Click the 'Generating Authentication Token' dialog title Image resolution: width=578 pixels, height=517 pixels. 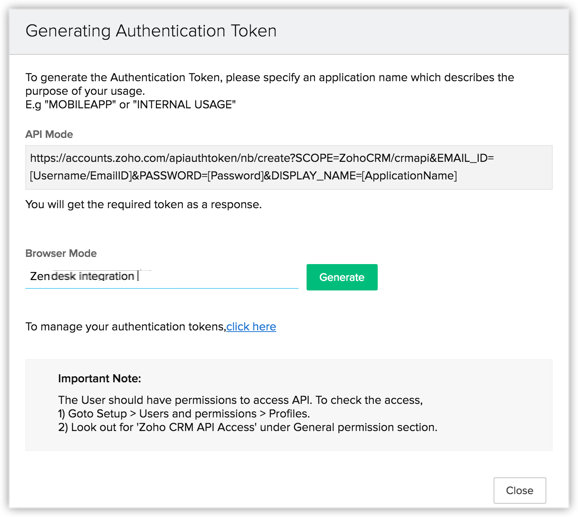pyautogui.click(x=151, y=31)
